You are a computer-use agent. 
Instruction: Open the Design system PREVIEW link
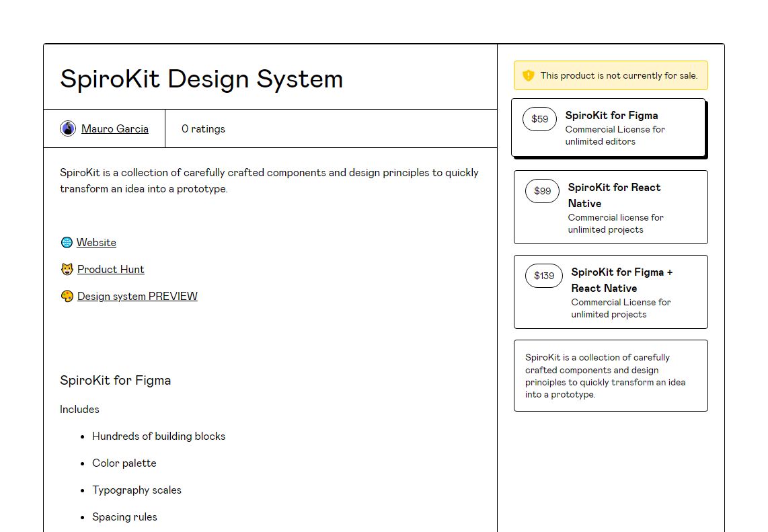point(137,297)
